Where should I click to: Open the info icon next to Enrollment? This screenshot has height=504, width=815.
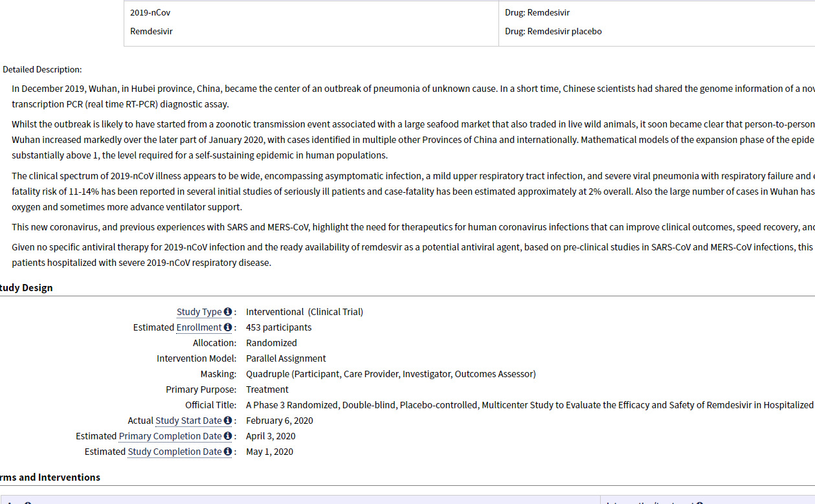(x=228, y=327)
